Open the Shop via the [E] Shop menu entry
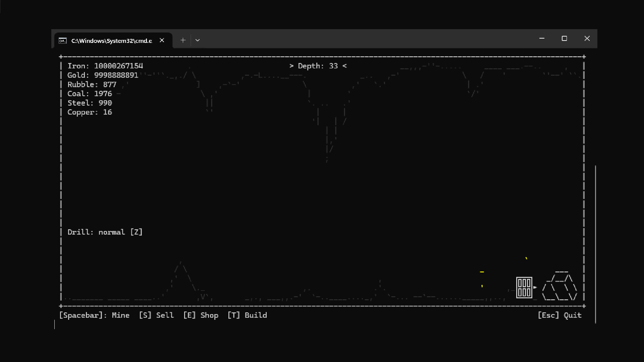The height and width of the screenshot is (362, 644). click(201, 315)
